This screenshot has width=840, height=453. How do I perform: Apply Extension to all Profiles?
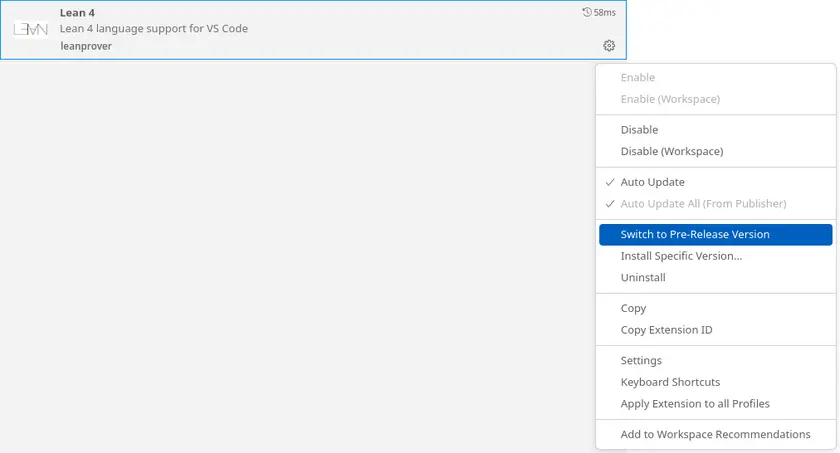(716, 403)
